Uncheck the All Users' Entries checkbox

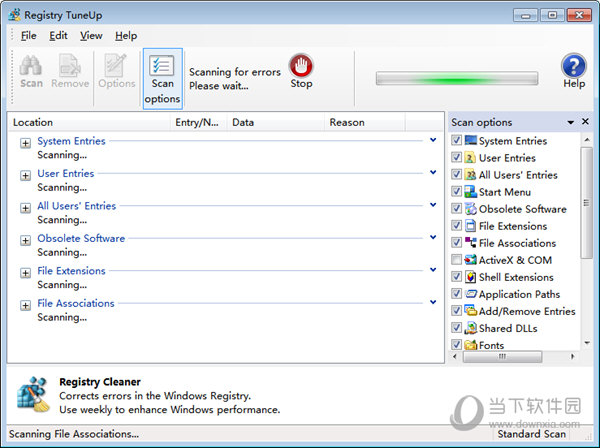click(x=456, y=174)
